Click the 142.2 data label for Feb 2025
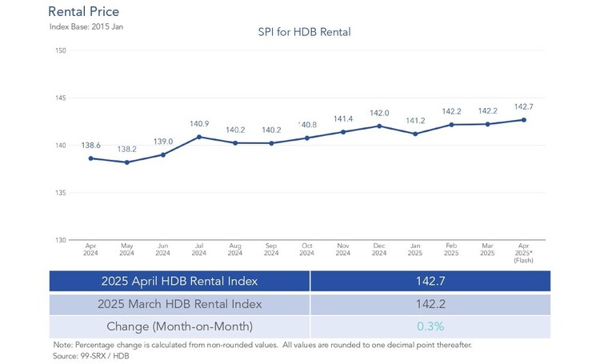Screen dimensions: 600x364 tap(451, 111)
